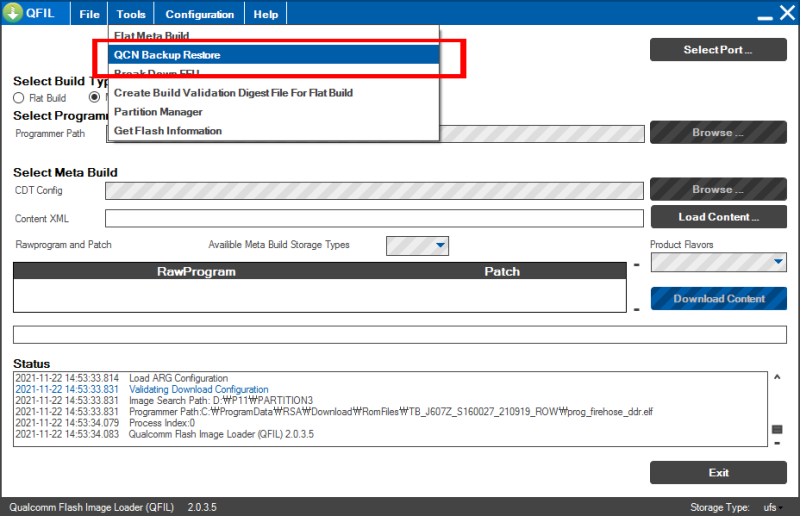Click the Rawprogram and Patch label
Screen dimensions: 800x516
tap(63, 244)
